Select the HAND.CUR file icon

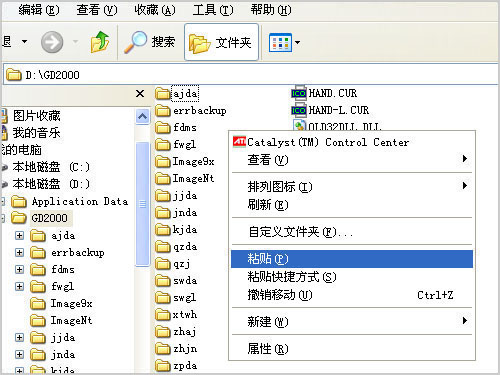298,93
